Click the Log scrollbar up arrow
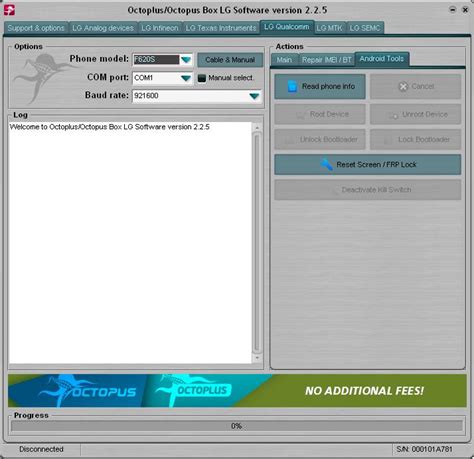Screen dimensions: 474x459 (257, 128)
